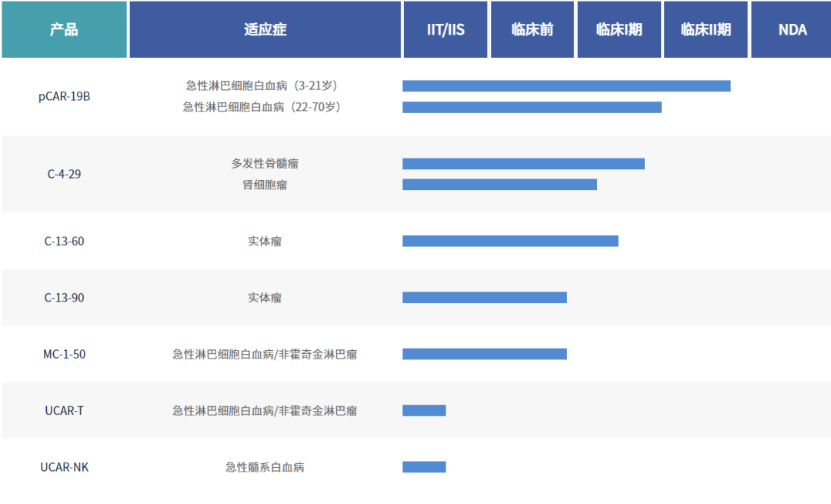Open the MC-1-50 product entry
This screenshot has height=504, width=831.
(x=64, y=354)
